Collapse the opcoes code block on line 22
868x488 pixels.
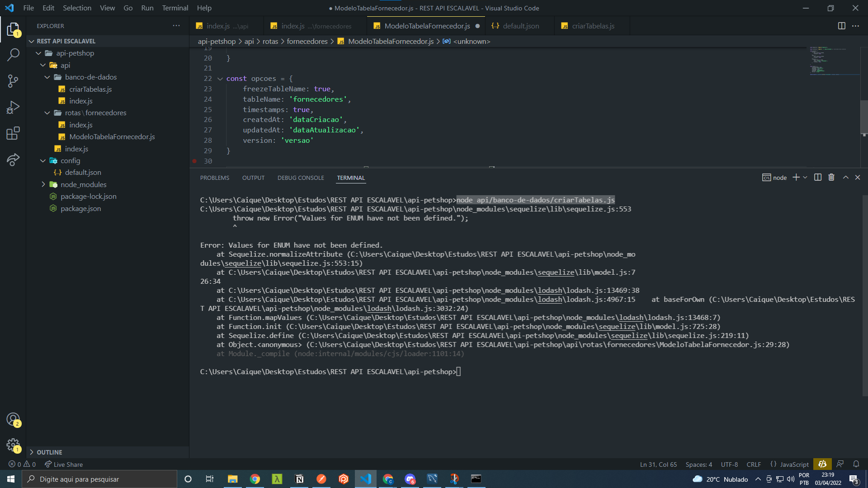[220, 78]
